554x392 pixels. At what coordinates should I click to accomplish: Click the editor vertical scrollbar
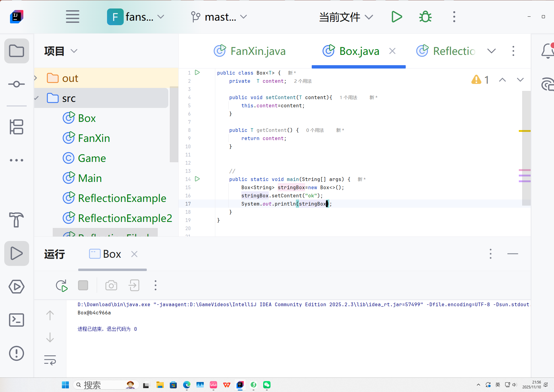tap(526, 148)
